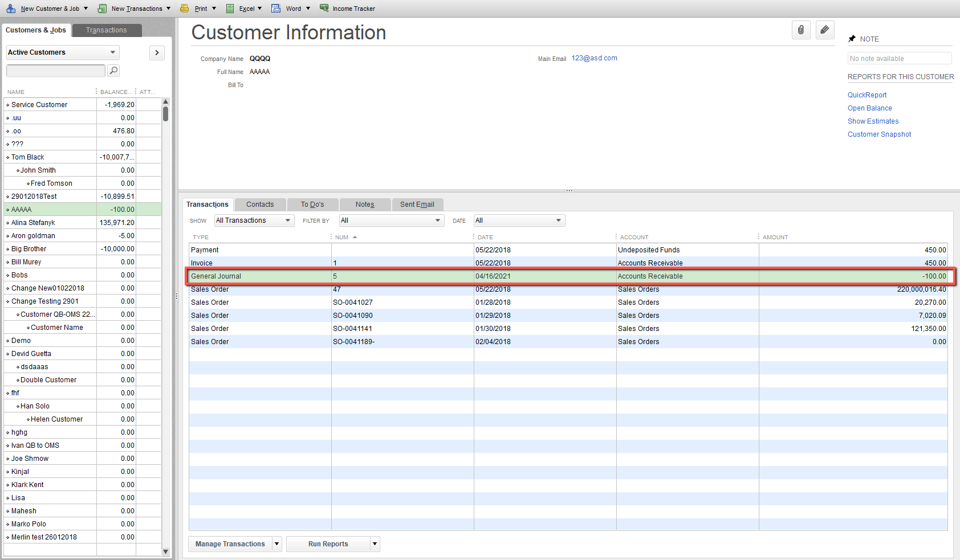This screenshot has width=960, height=560.
Task: Open the QuickReport link
Action: point(867,95)
